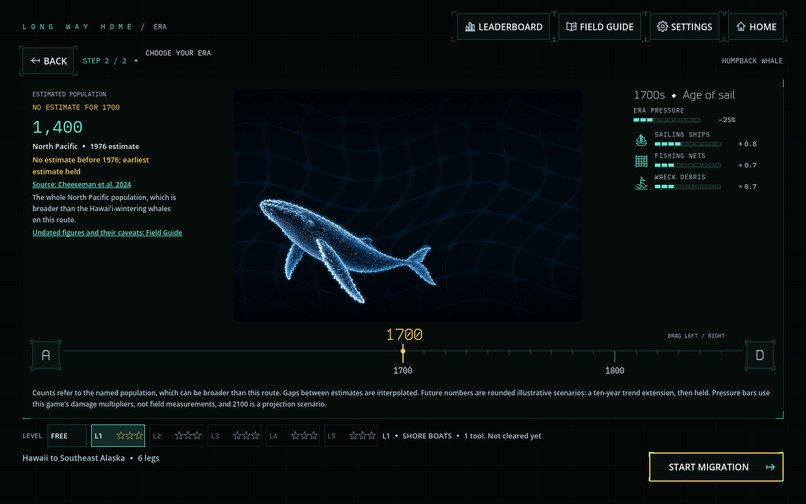Select level L5
806x504 pixels.
[351, 436]
